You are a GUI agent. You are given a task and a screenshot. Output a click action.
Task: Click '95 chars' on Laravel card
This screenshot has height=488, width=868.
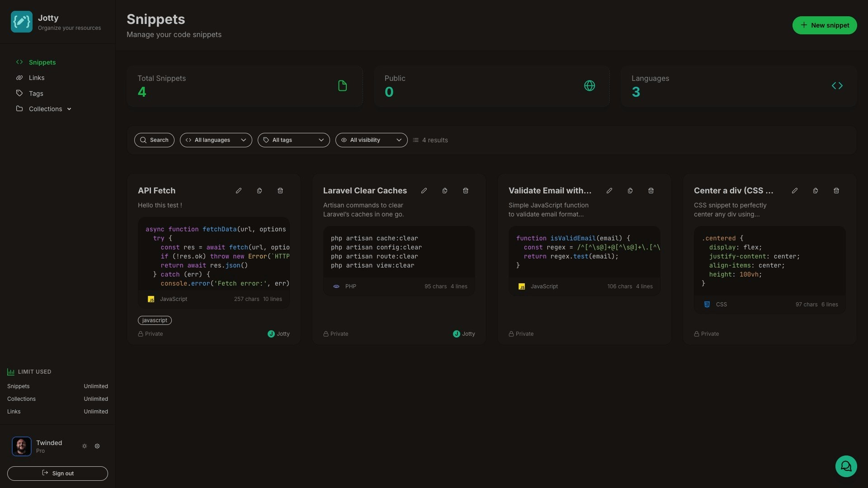(435, 286)
